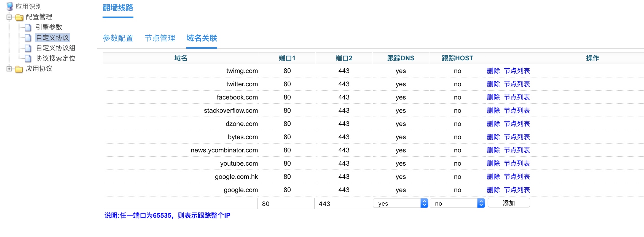The image size is (644, 237).
Task: Switch to the 参数配置 tab
Action: pos(118,38)
